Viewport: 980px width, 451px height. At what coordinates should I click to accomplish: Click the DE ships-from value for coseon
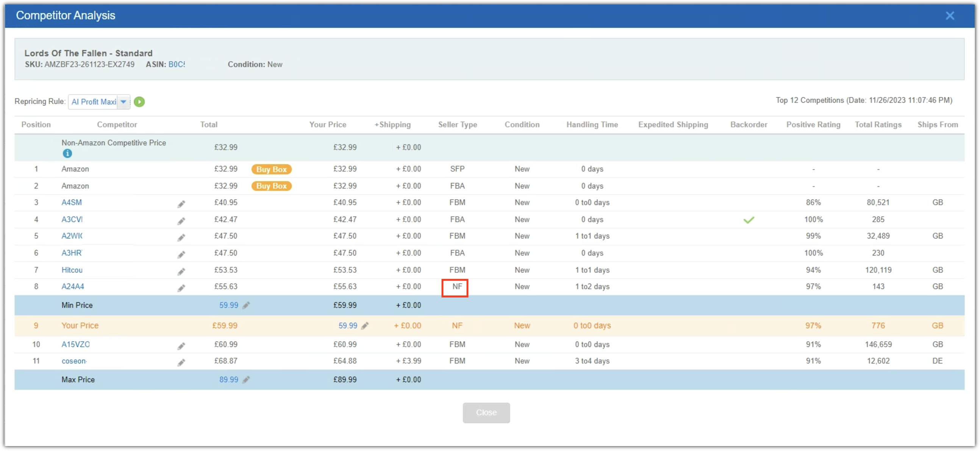tap(937, 361)
